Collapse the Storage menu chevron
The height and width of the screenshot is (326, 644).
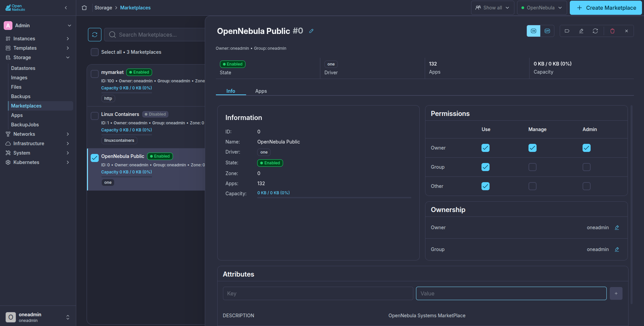tap(68, 57)
